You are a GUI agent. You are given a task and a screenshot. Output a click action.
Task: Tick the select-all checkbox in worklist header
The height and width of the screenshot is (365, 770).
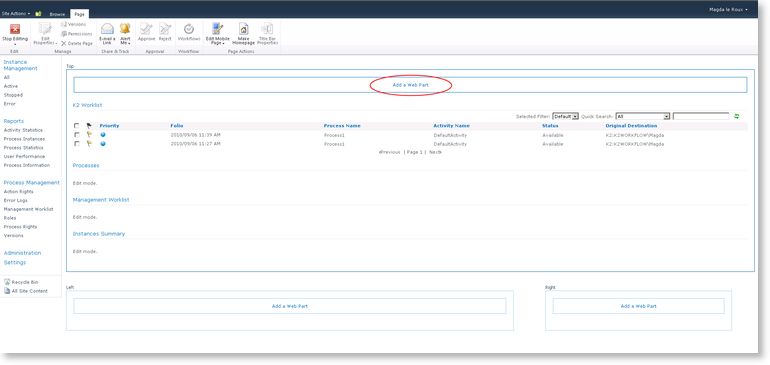[77, 126]
